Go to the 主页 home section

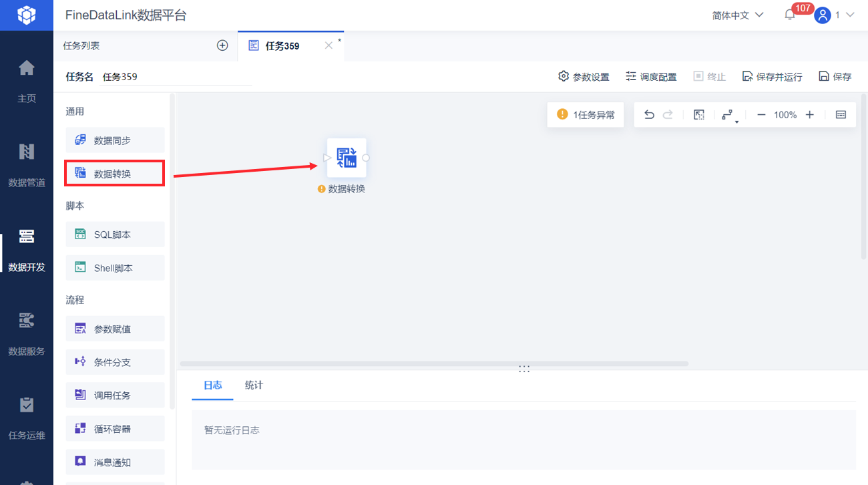click(27, 82)
